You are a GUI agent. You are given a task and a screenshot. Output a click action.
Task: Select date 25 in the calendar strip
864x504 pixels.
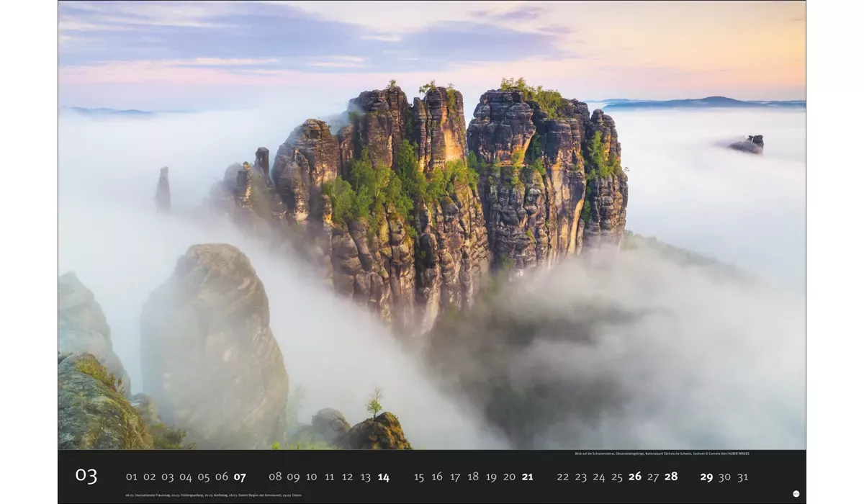coord(617,477)
